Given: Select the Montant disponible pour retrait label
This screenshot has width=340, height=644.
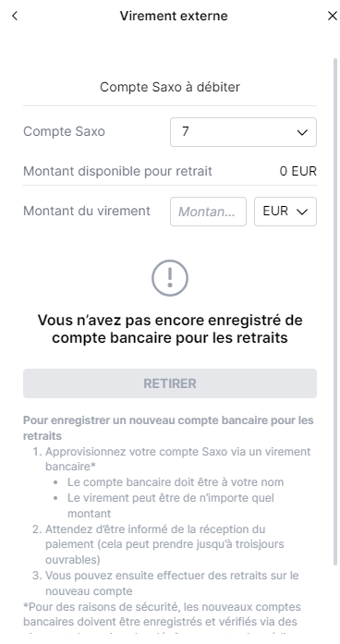Looking at the screenshot, I should point(117,171).
